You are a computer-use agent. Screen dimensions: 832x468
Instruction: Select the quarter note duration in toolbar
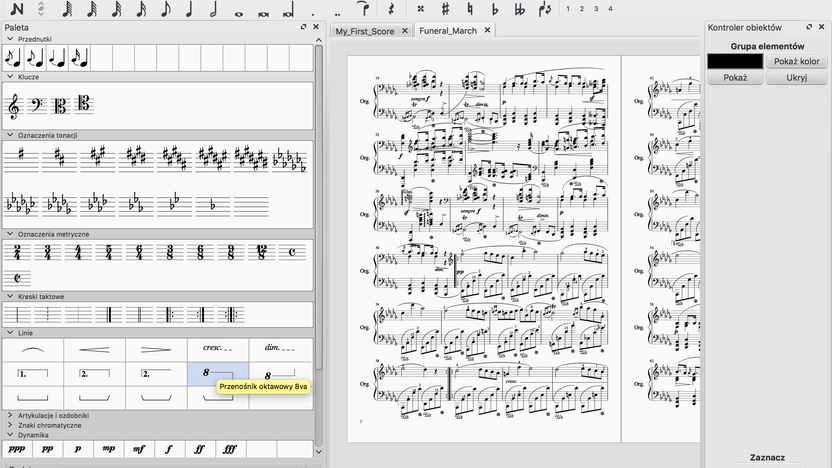(x=189, y=9)
